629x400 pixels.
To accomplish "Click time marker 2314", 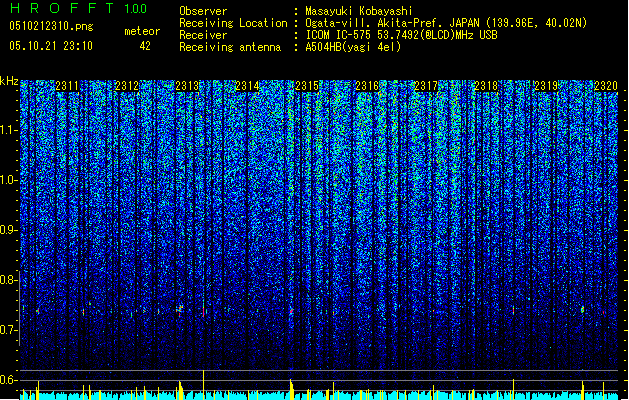I will tap(247, 86).
